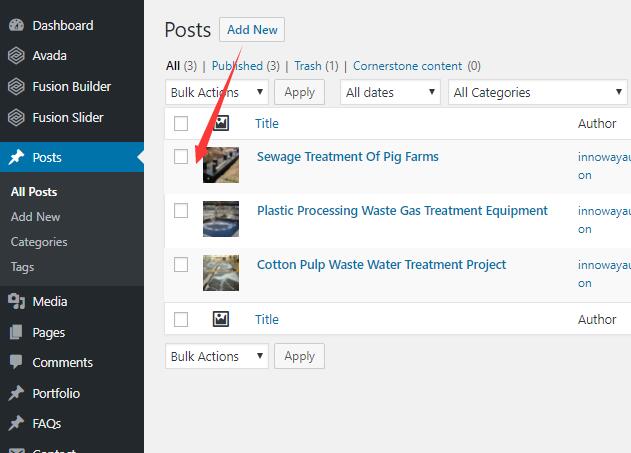
Task: Click the Pages icon in sidebar
Action: pyautogui.click(x=16, y=332)
